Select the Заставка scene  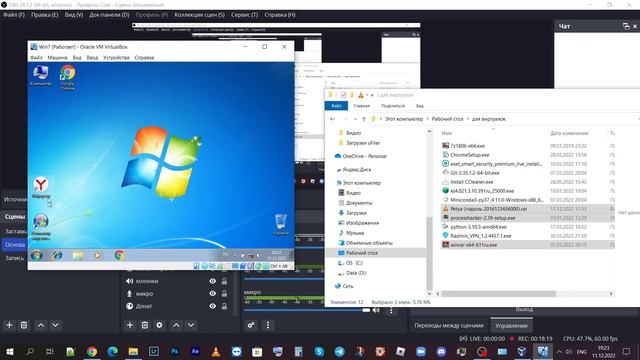click(14, 231)
